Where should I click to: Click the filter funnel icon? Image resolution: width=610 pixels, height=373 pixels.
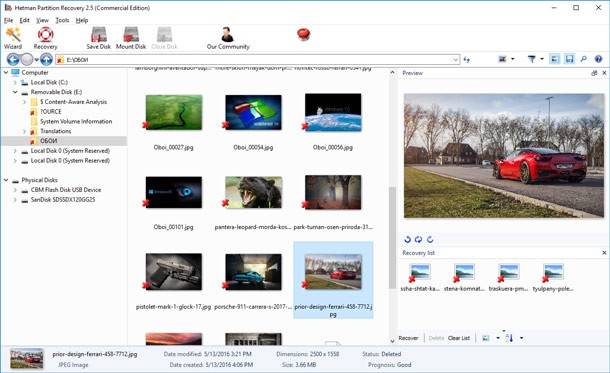pos(531,59)
